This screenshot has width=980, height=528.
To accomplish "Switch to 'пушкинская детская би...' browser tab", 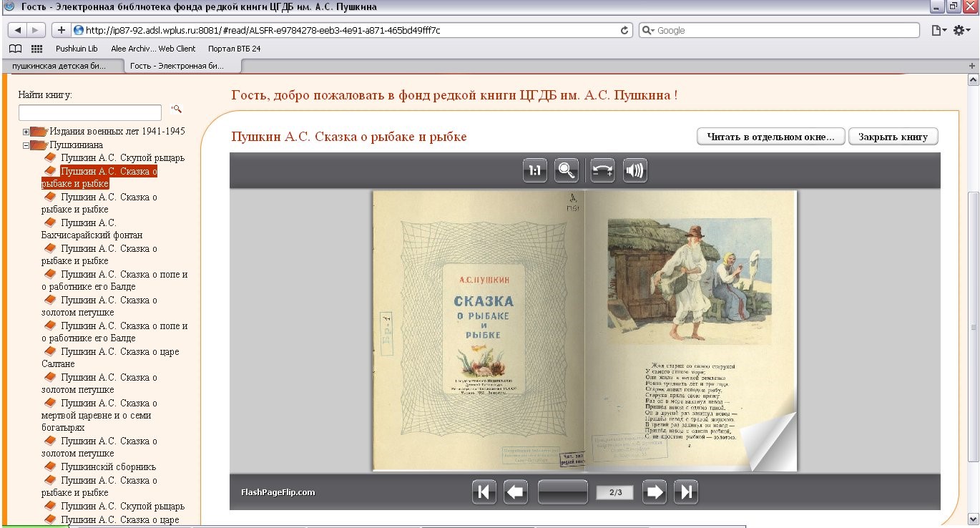I will (x=59, y=66).
